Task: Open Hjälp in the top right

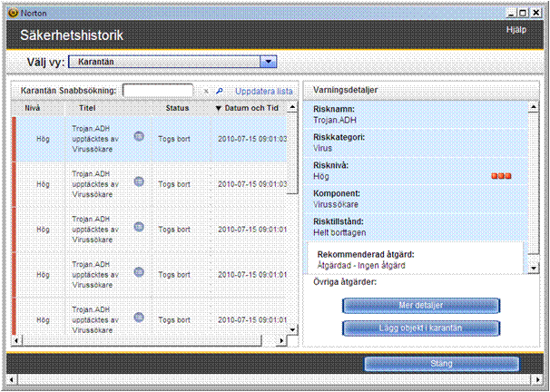Action: (x=516, y=30)
